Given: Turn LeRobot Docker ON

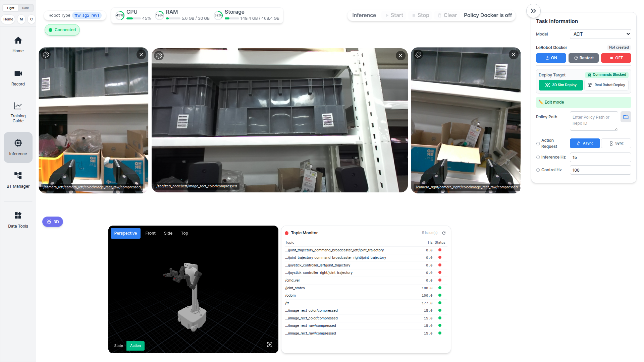Looking at the screenshot, I should point(551,58).
